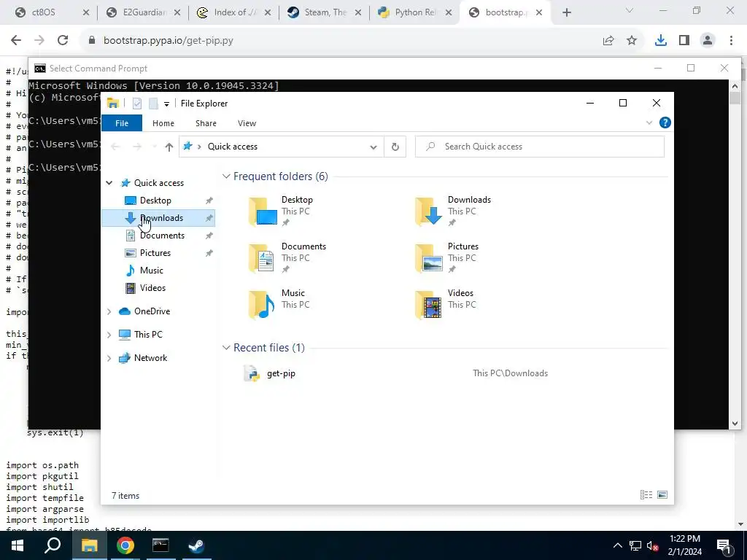747x560 pixels.
Task: Open the Share ribbon tab
Action: [206, 123]
